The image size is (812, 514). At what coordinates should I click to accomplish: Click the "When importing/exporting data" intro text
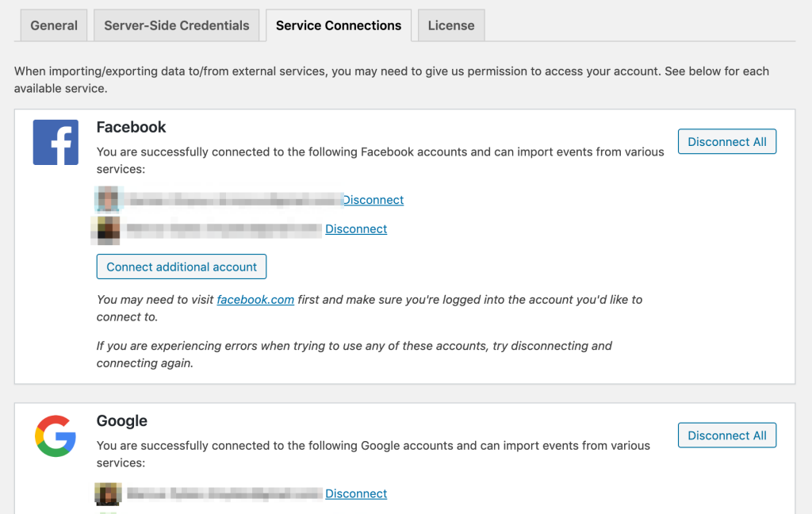coord(392,80)
